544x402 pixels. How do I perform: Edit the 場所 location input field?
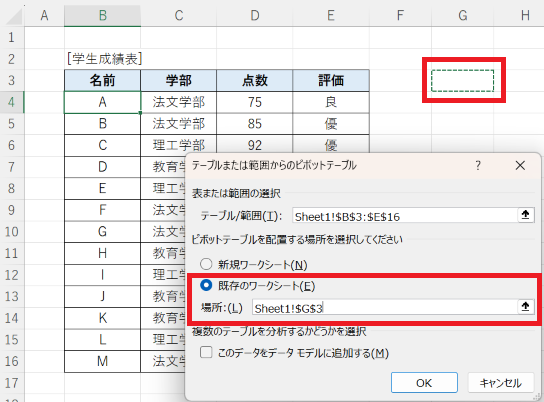(384, 307)
